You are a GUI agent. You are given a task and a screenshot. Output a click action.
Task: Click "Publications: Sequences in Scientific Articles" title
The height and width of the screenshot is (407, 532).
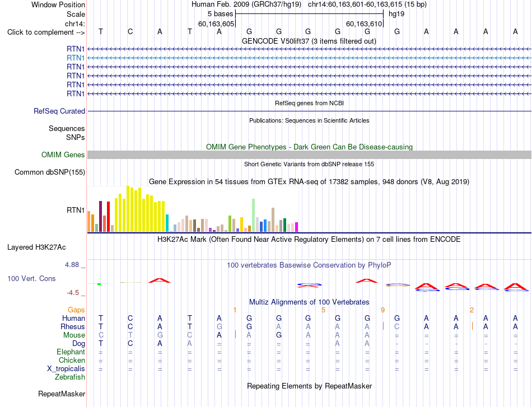coord(309,120)
